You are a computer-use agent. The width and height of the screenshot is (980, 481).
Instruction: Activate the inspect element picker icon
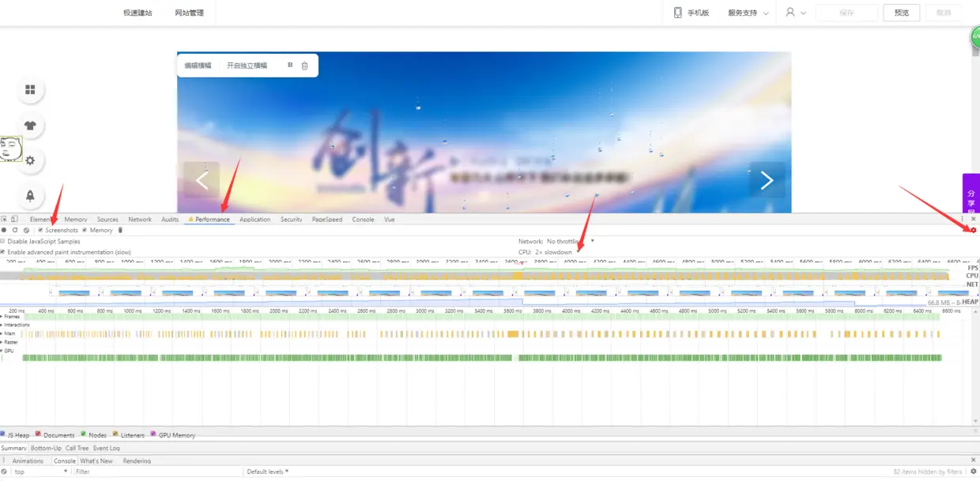coord(4,219)
